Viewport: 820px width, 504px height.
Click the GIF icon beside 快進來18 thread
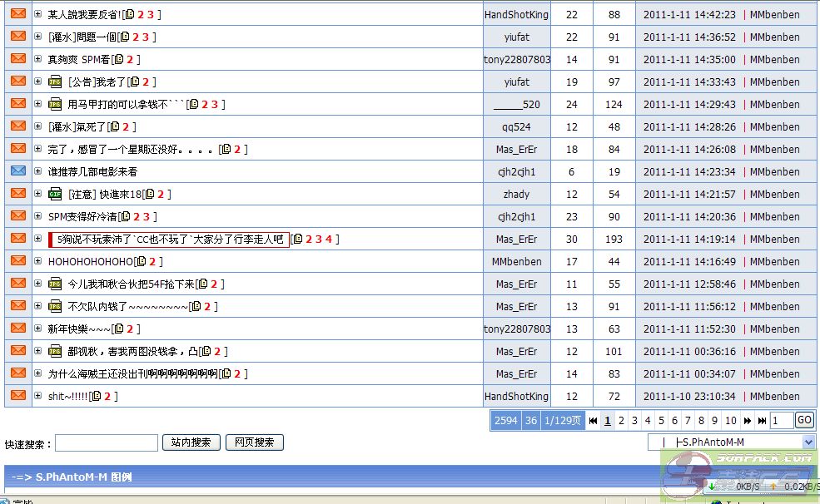(x=55, y=194)
